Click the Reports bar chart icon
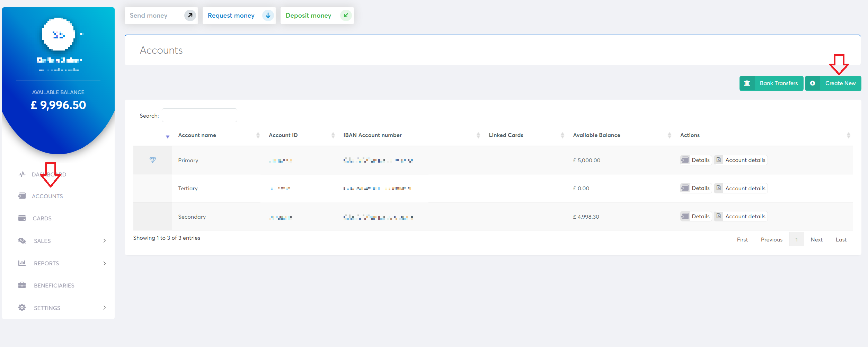 click(22, 263)
